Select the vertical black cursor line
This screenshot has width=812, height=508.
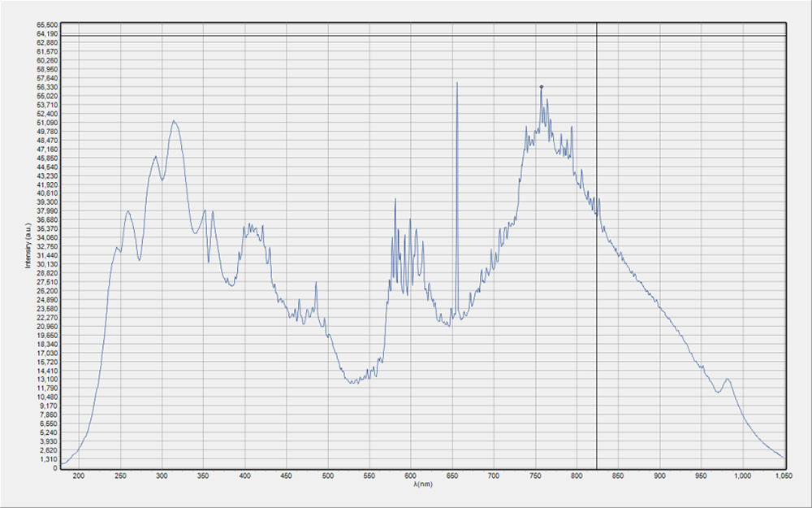tap(597, 244)
